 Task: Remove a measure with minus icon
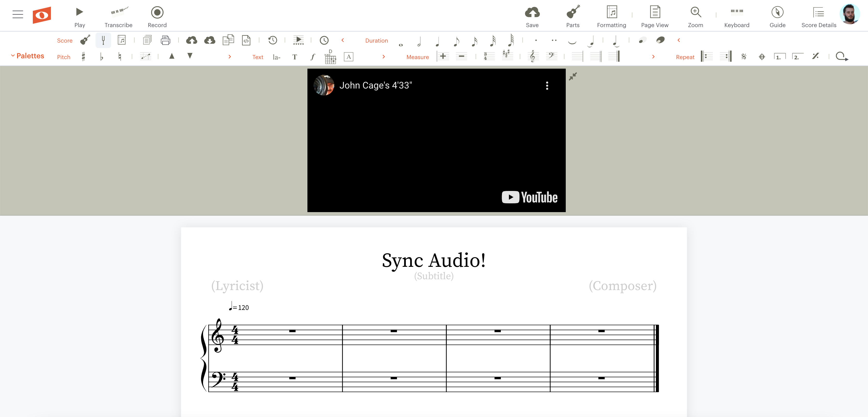pos(461,56)
